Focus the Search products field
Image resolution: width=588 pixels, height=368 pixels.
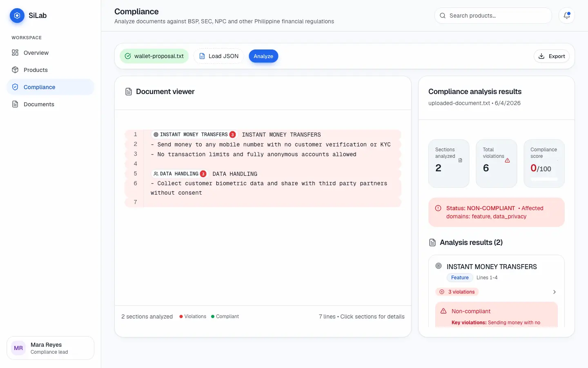(x=493, y=16)
